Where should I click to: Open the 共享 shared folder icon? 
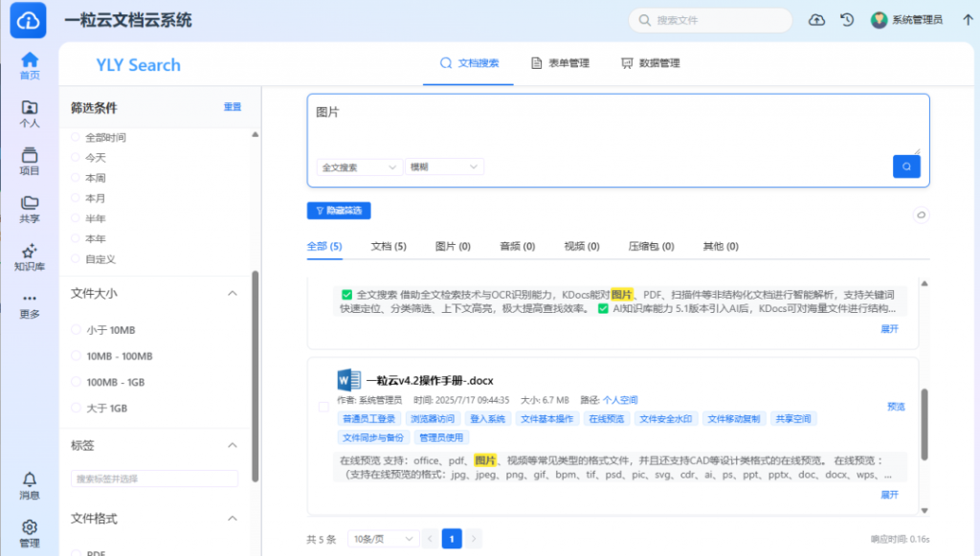click(x=30, y=209)
